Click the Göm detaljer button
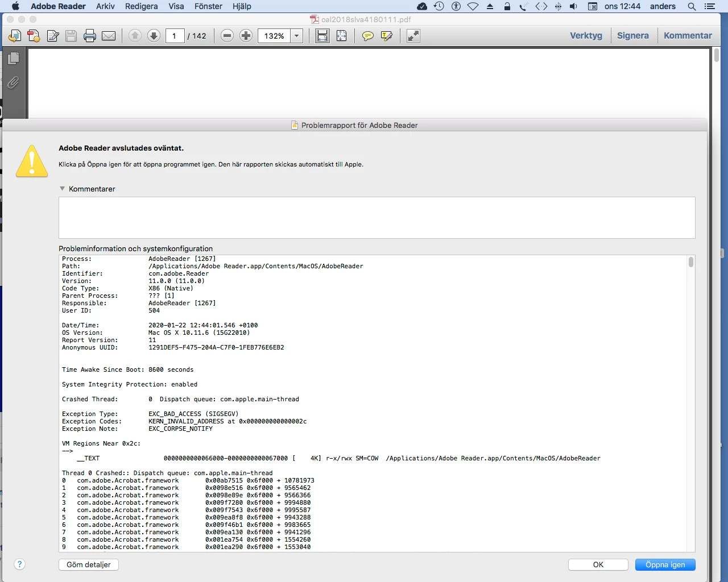The height and width of the screenshot is (582, 728). [x=89, y=564]
